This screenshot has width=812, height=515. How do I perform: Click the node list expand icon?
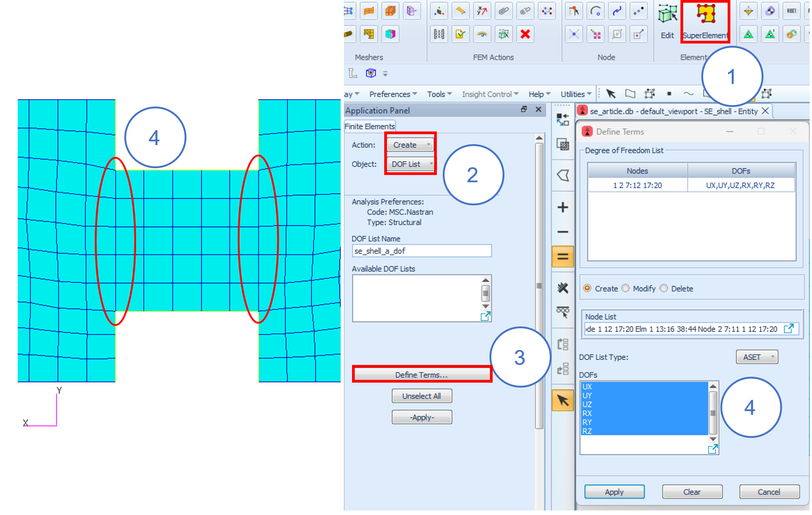coord(789,329)
